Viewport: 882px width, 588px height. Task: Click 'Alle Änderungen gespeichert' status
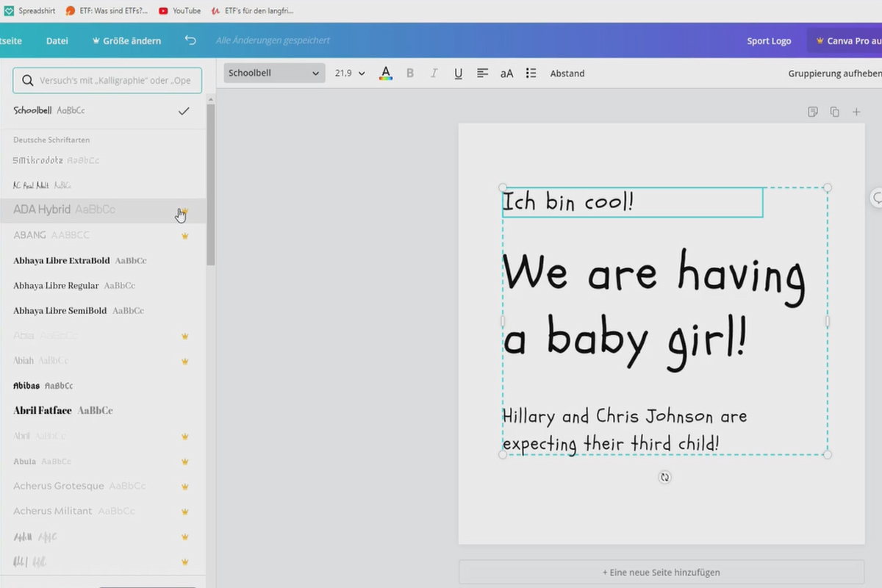tap(273, 40)
